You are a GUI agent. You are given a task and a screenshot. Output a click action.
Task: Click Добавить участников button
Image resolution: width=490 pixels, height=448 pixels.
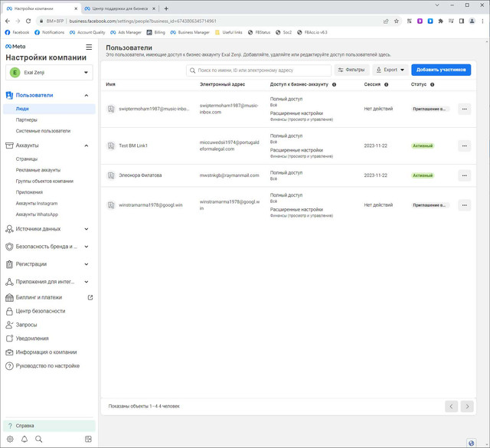(x=441, y=70)
